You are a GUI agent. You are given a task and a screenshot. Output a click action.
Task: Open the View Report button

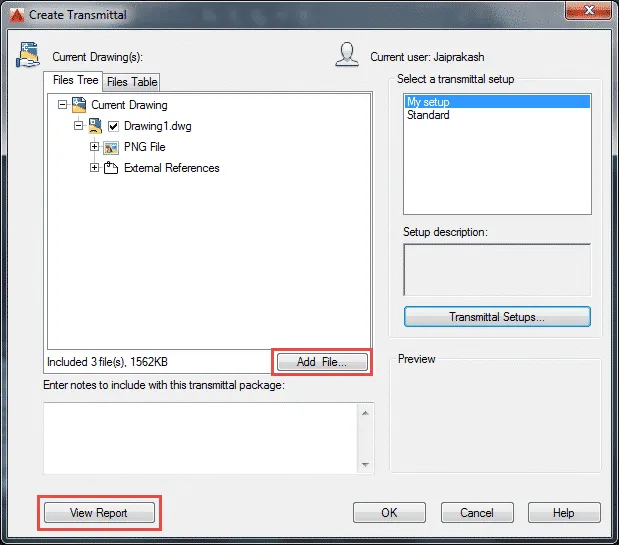(99, 513)
